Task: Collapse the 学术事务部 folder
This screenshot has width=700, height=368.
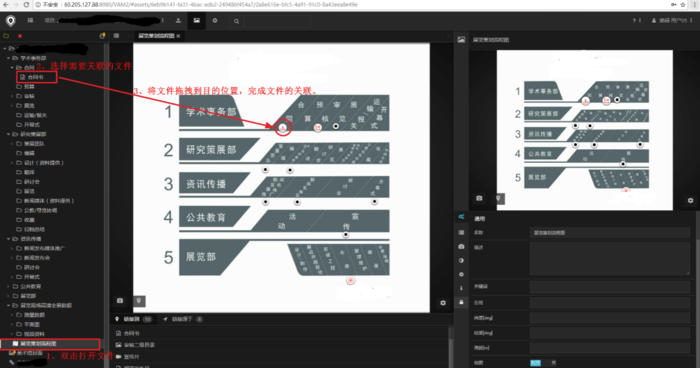Action: coord(8,58)
